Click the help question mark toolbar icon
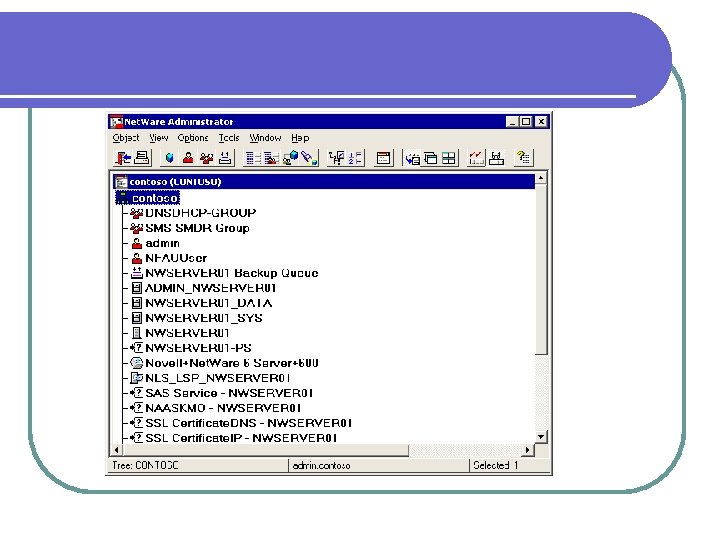Viewport: 720px width, 540px height. point(523,158)
